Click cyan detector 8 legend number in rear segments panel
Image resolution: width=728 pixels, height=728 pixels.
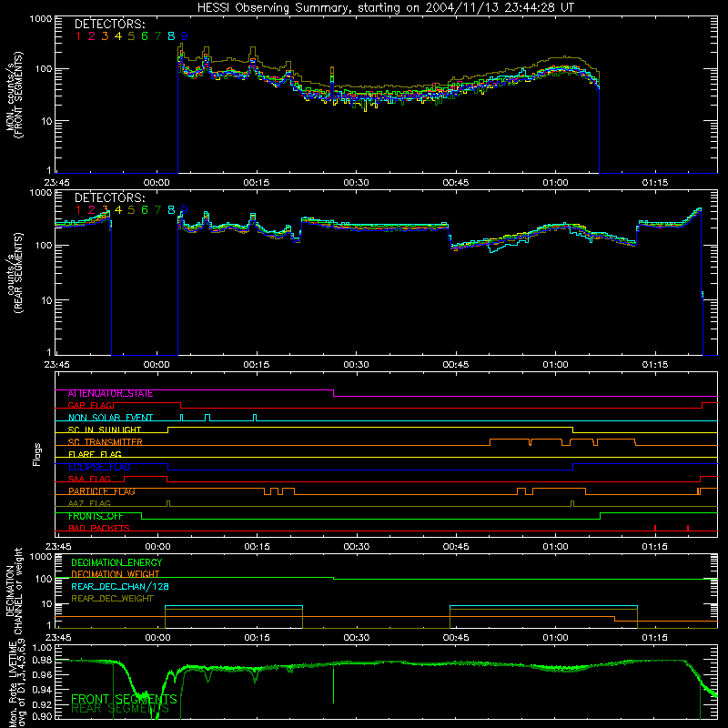tap(171, 210)
